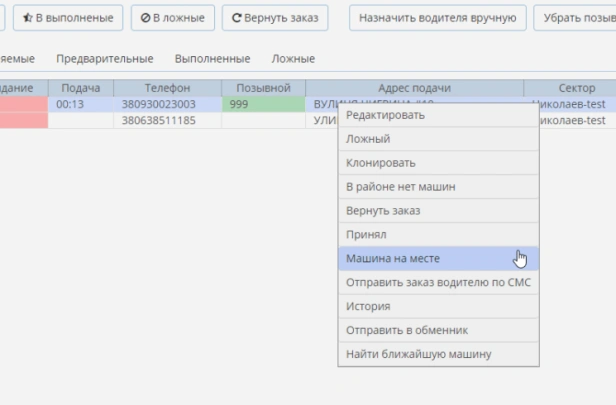Click 'Отправить заказ водителю по СМС'
The image size is (616, 405).
click(438, 283)
